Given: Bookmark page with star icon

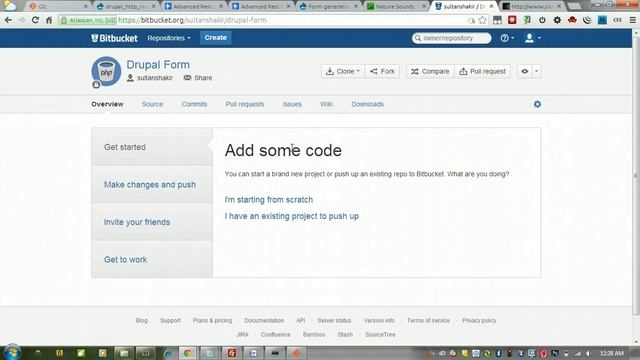Looking at the screenshot, I should click(x=482, y=20).
